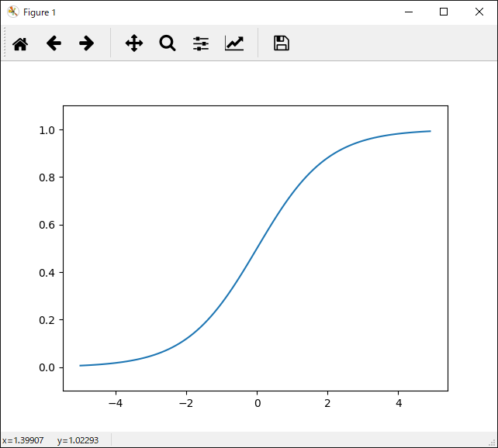
Task: Toggle the Zoom to rectangle magnifier
Action: 168,43
